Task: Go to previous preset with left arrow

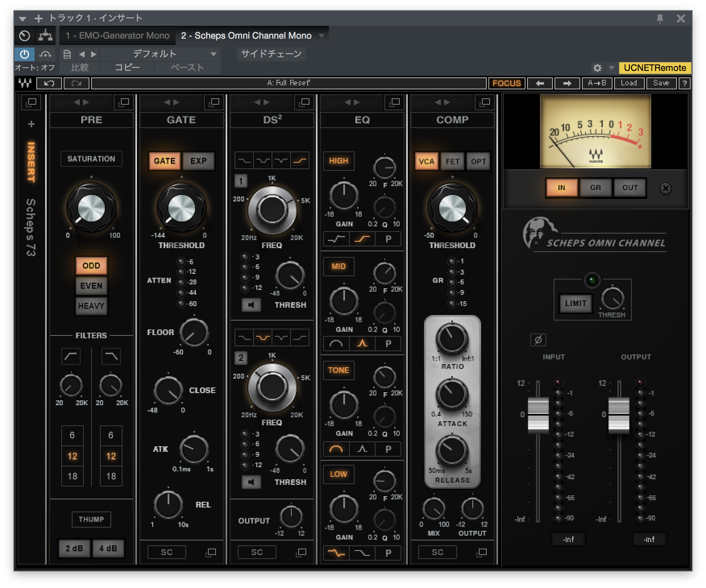Action: pyautogui.click(x=540, y=83)
